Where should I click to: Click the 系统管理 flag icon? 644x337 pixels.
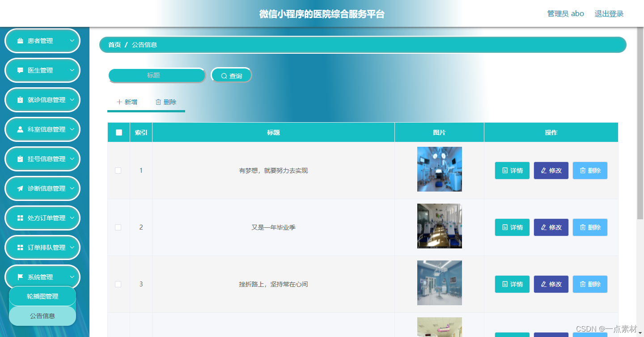click(20, 277)
